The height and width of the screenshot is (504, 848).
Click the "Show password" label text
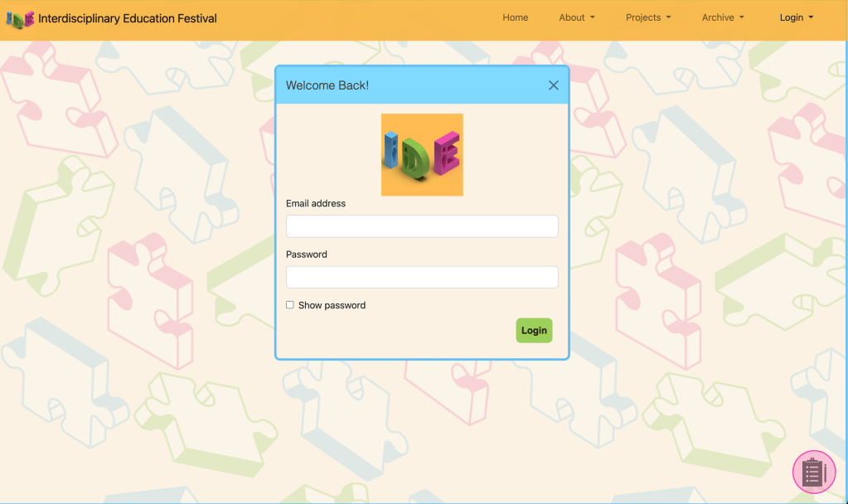tap(332, 305)
